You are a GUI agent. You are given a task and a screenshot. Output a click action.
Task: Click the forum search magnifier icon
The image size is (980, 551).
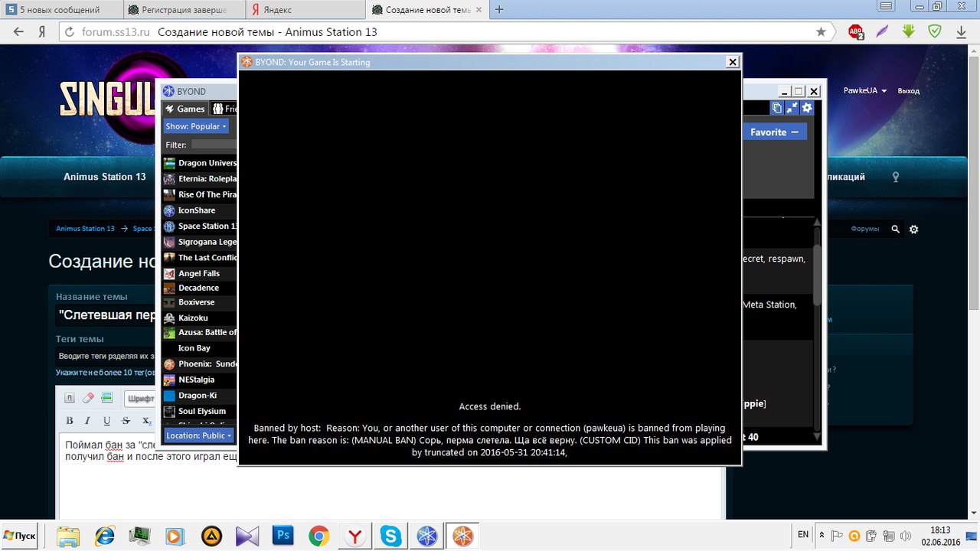point(896,229)
